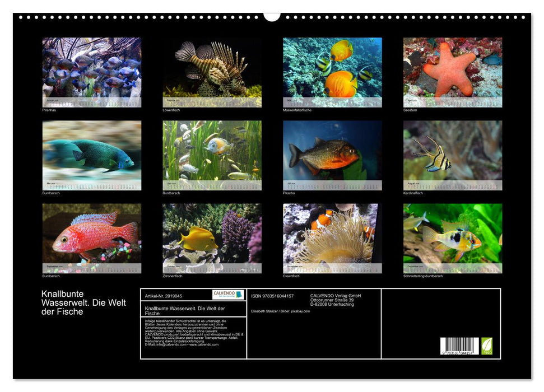Image resolution: width=544 pixels, height=392 pixels.
Task: Click the CALVENDO logo in the info box
Action: pos(228,295)
